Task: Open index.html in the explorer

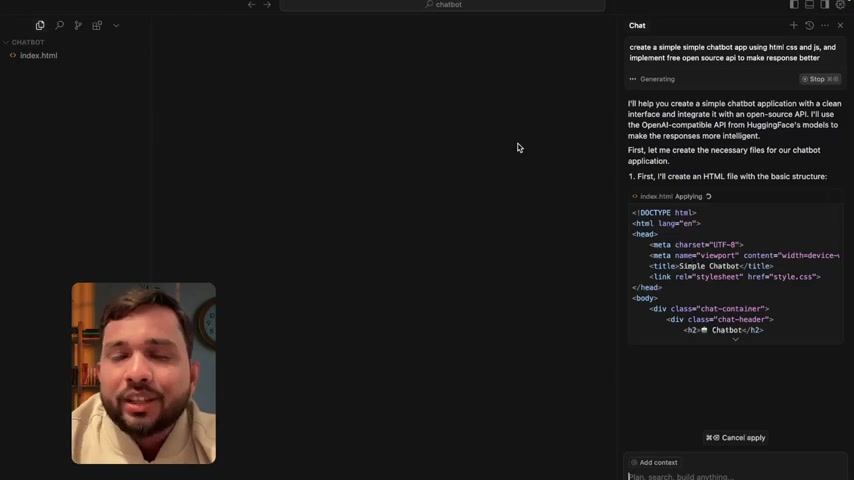Action: pyautogui.click(x=38, y=56)
